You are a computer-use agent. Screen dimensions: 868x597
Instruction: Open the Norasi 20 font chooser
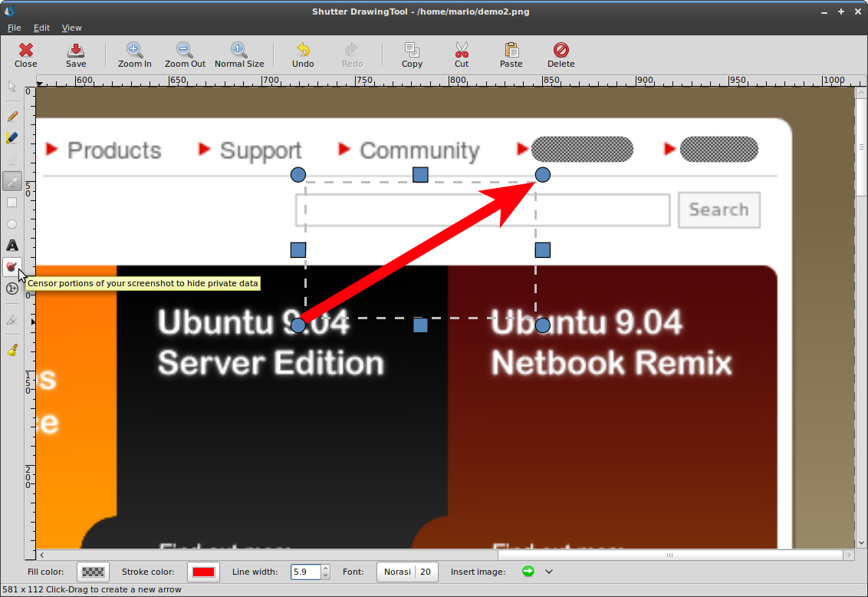pos(407,572)
